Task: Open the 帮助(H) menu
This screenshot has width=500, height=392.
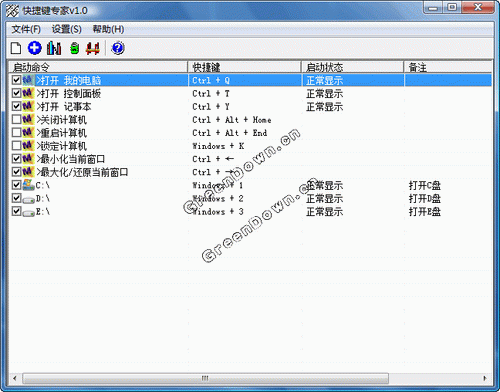Action: tap(108, 29)
